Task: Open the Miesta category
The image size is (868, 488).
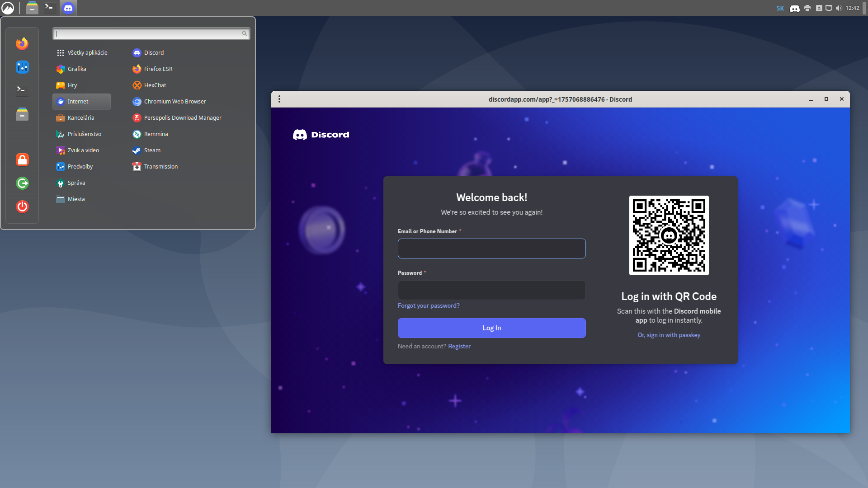Action: coord(82,199)
